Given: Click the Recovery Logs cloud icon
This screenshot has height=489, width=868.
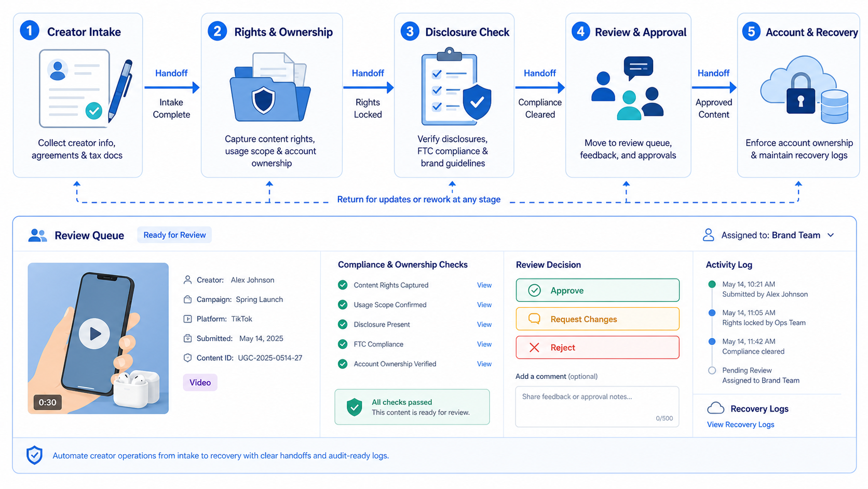Looking at the screenshot, I should point(716,408).
